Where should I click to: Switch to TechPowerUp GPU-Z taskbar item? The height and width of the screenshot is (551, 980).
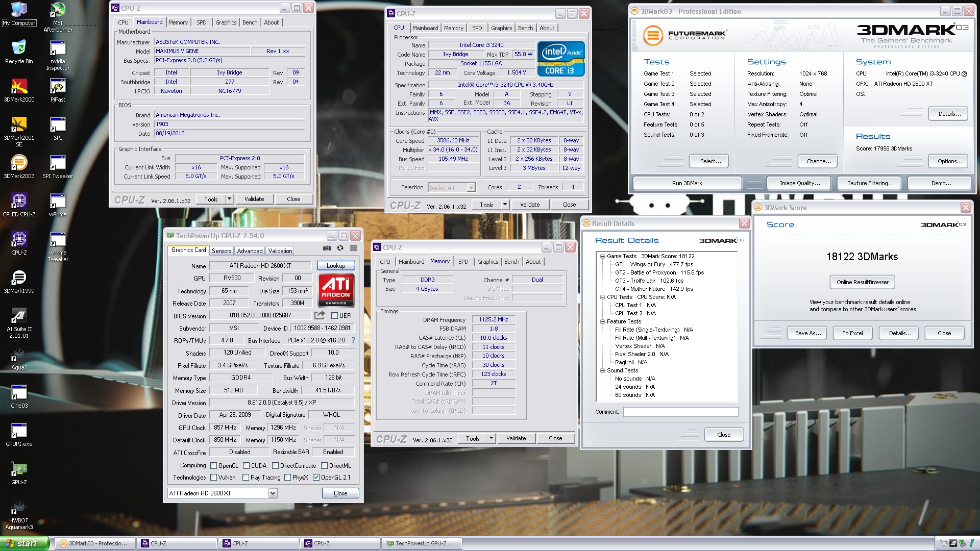pyautogui.click(x=421, y=543)
